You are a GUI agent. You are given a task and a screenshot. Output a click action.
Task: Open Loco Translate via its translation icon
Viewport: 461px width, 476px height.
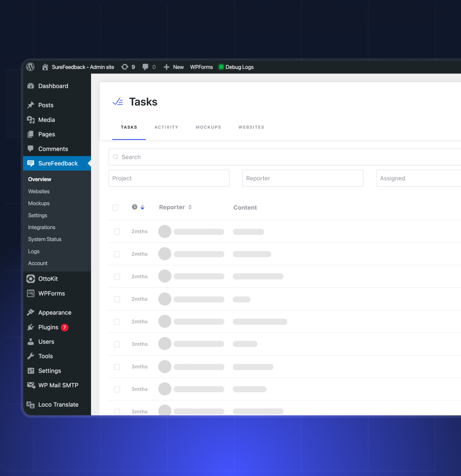coord(30,404)
